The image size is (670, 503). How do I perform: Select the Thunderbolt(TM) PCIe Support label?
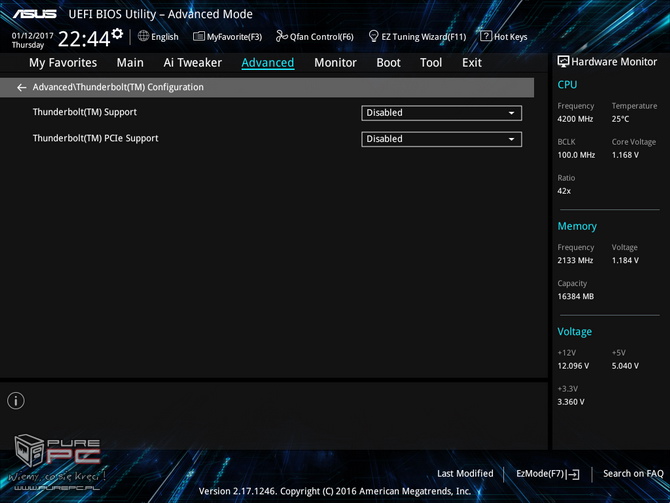click(95, 138)
